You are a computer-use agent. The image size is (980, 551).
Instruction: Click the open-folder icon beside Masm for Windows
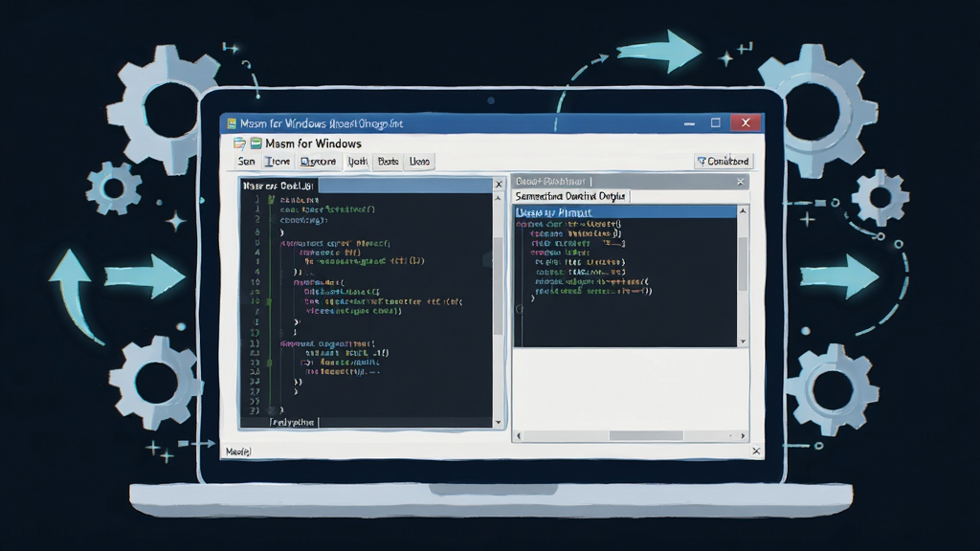pyautogui.click(x=239, y=143)
